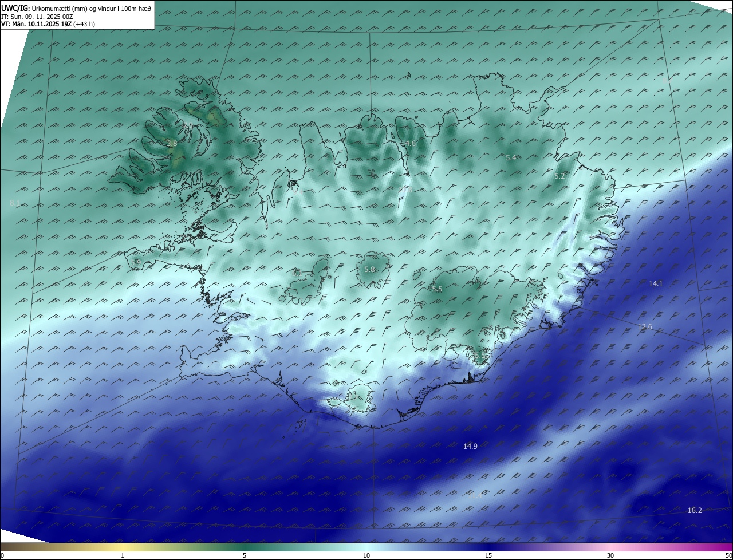This screenshot has width=733, height=560.
Task: Click the 8.1 value label
Action: [15, 203]
